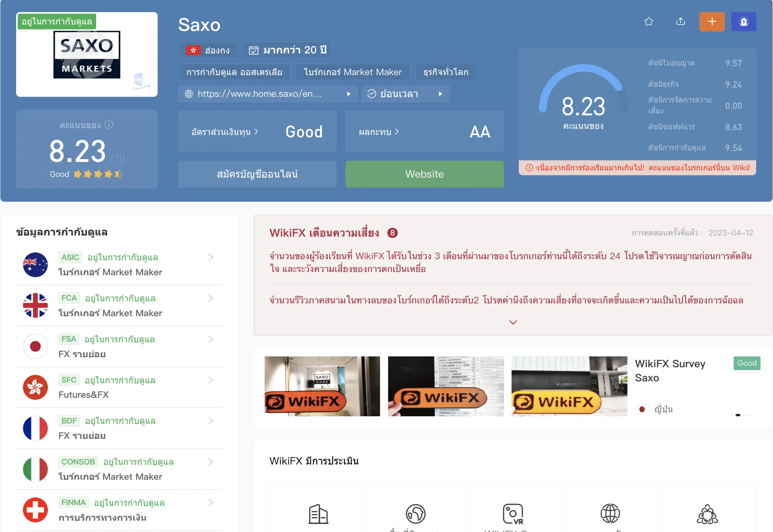Click the ASIC label tag
Viewport: 773px width, 532px height.
pos(70,257)
